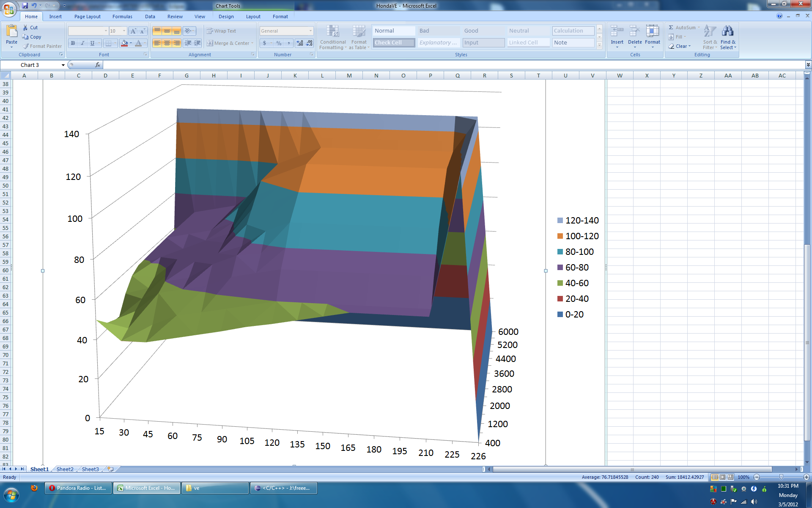Viewport: 812px width, 508px height.
Task: Click the Fill Color paint bucket
Action: point(124,43)
